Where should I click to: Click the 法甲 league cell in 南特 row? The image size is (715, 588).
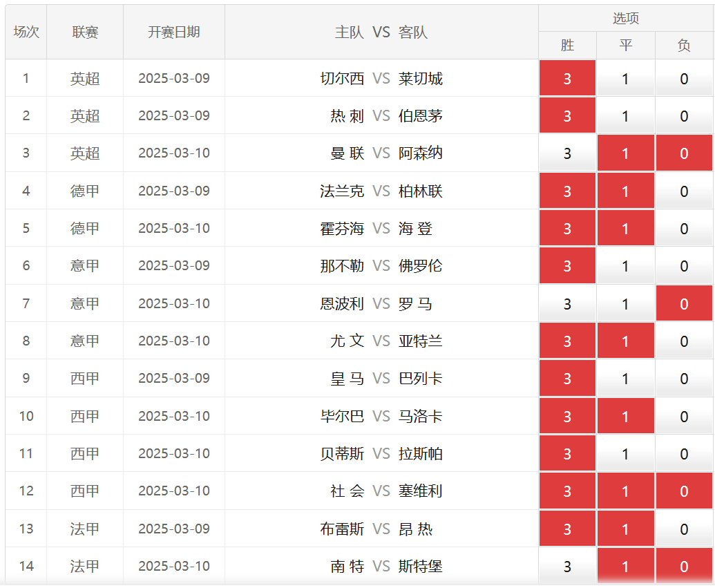pos(85,566)
